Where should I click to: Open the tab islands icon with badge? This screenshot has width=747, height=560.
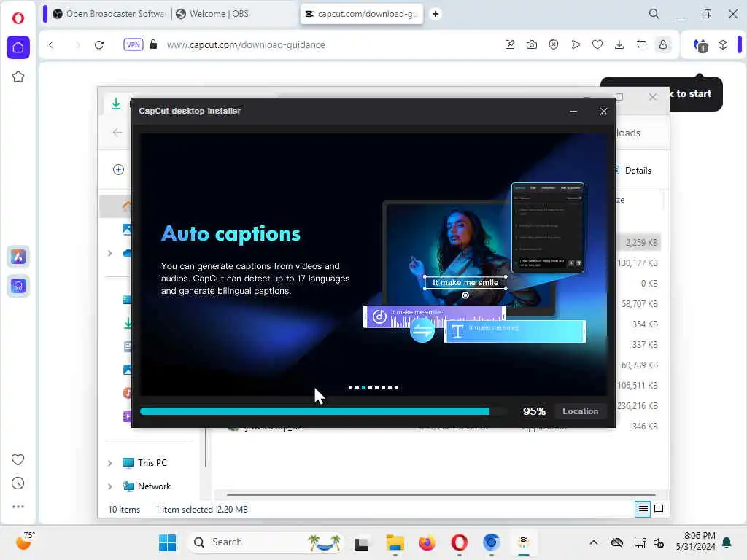click(x=701, y=45)
